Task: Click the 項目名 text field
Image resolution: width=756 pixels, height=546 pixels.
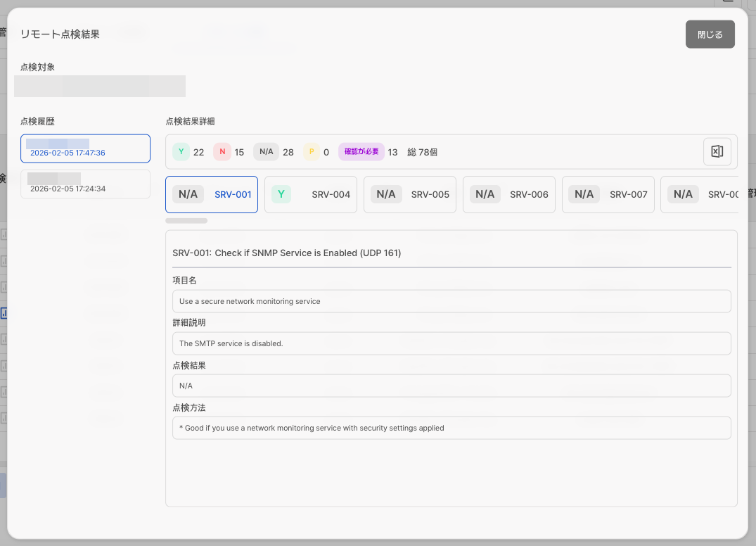Action: pyautogui.click(x=451, y=301)
